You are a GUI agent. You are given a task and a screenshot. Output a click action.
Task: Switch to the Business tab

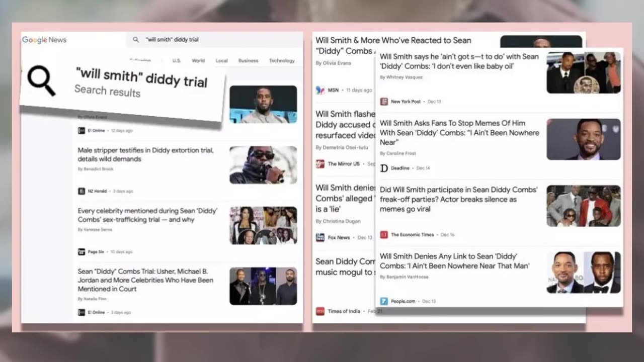click(248, 61)
